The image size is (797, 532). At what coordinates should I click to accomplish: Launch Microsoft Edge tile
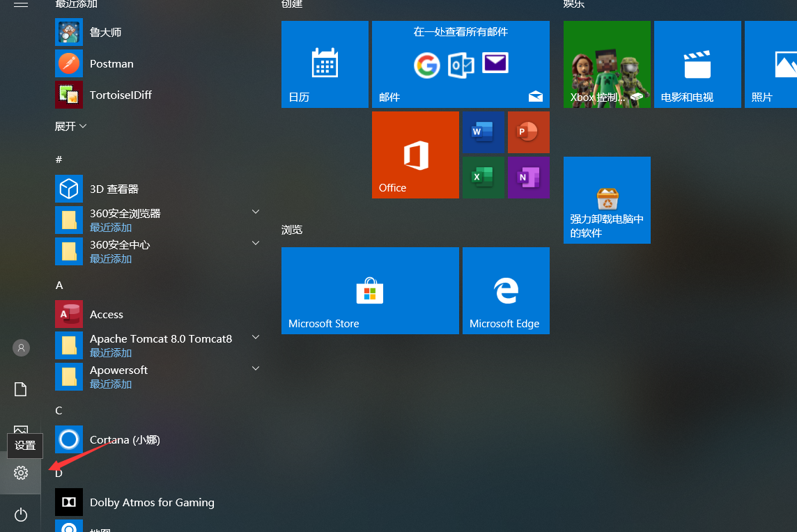[506, 290]
